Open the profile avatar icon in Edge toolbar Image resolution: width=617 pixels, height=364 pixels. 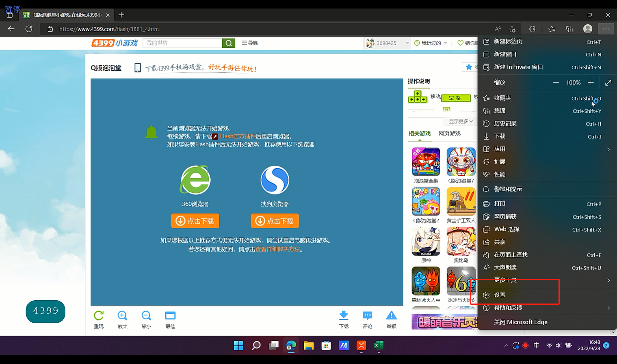(x=587, y=29)
